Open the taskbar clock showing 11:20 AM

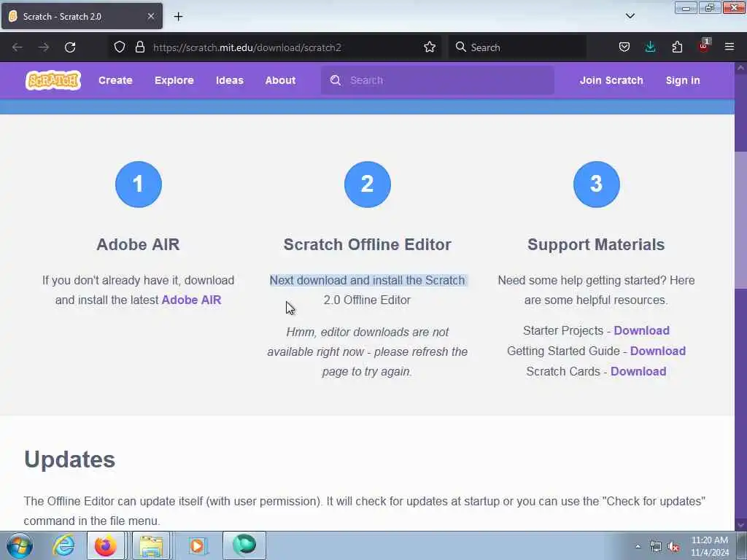pos(710,546)
